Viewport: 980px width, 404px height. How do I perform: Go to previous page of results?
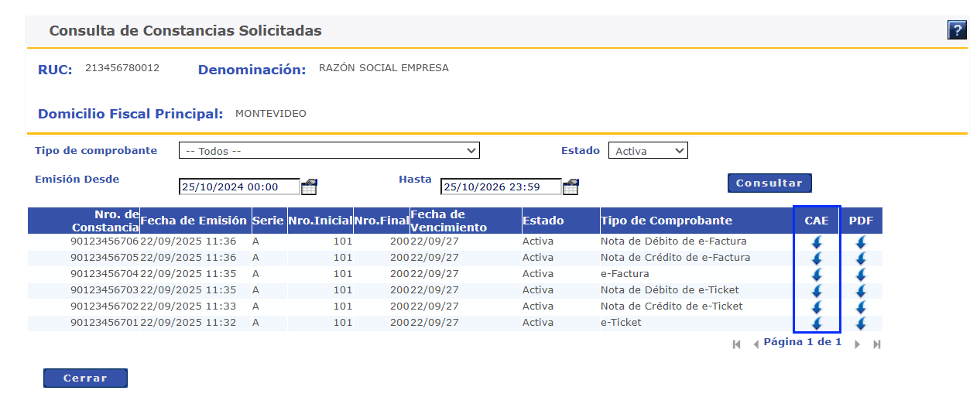[756, 344]
